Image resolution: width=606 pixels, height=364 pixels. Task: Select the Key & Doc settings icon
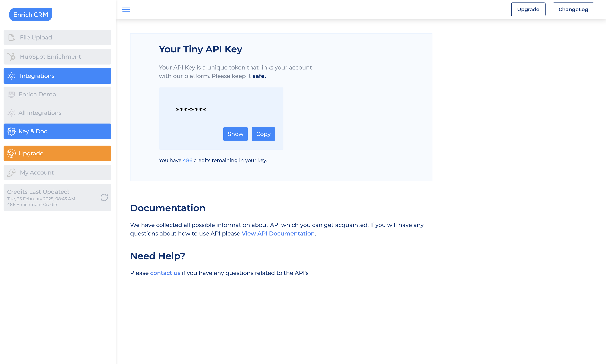(12, 131)
